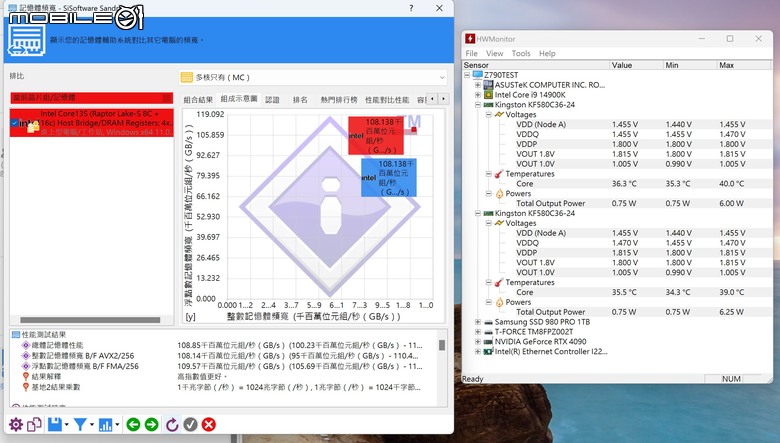Expand the T-FORCE TM8FPZ002T node
Image resolution: width=780 pixels, height=443 pixels.
[478, 332]
